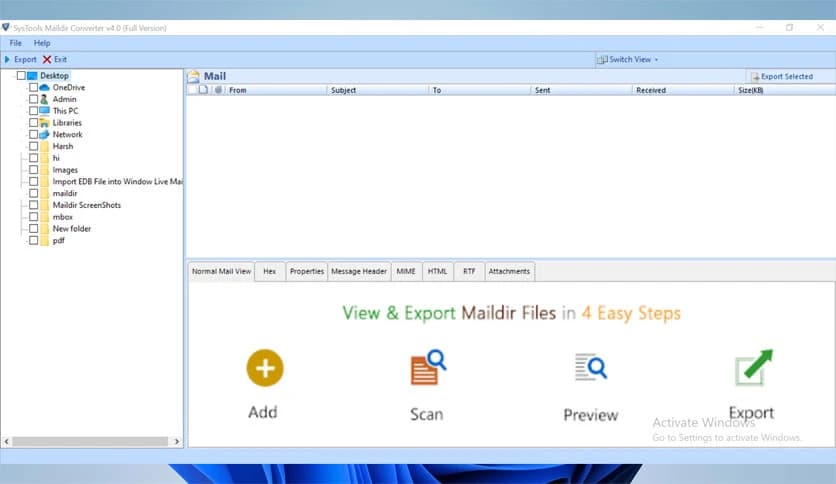
Task: Select the hi folder in tree
Action: coord(56,158)
